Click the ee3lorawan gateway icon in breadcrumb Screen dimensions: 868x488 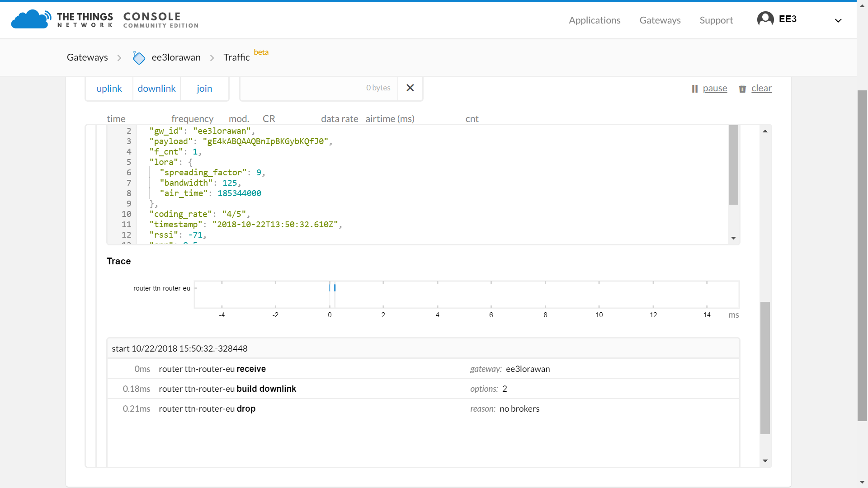pos(139,58)
